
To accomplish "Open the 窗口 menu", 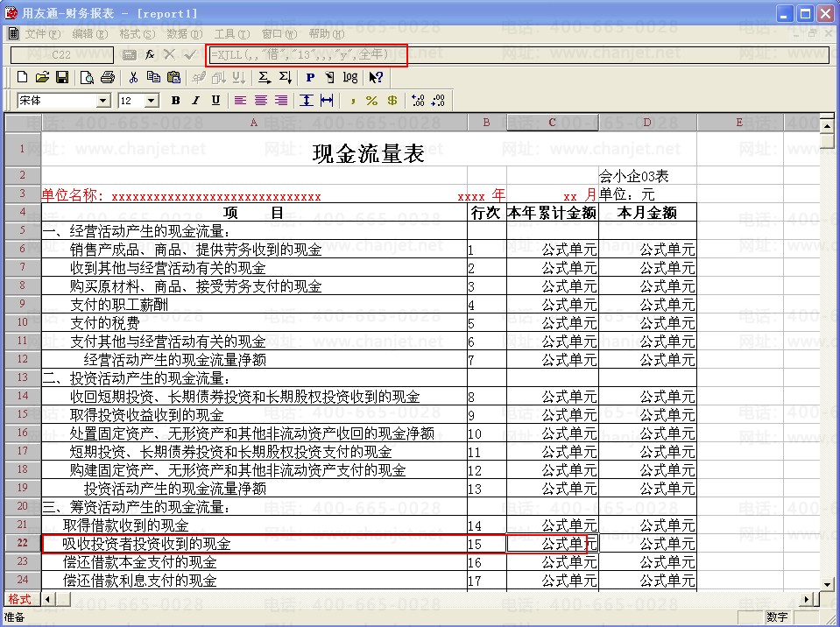I will (x=279, y=34).
